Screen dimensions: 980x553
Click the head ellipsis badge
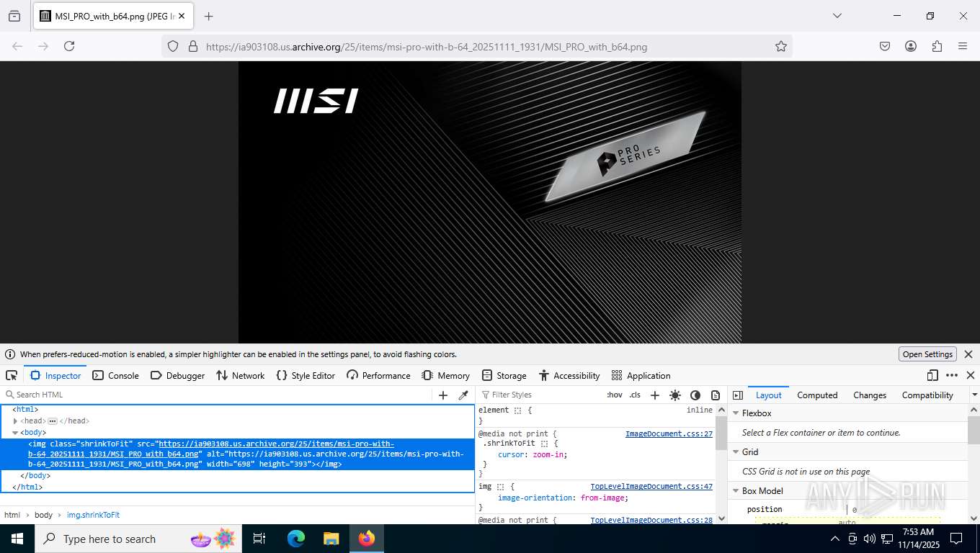tap(53, 421)
